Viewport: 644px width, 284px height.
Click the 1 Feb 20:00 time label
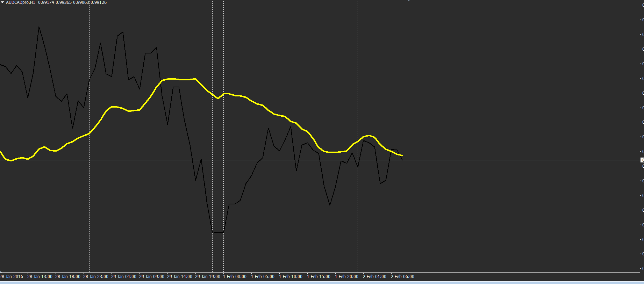(x=347, y=277)
